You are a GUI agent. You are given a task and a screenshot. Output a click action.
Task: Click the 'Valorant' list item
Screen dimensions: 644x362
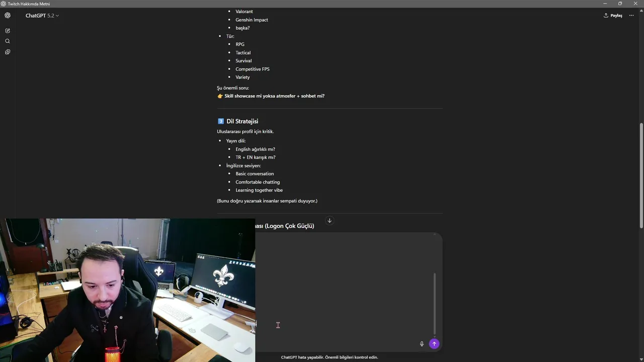(244, 12)
